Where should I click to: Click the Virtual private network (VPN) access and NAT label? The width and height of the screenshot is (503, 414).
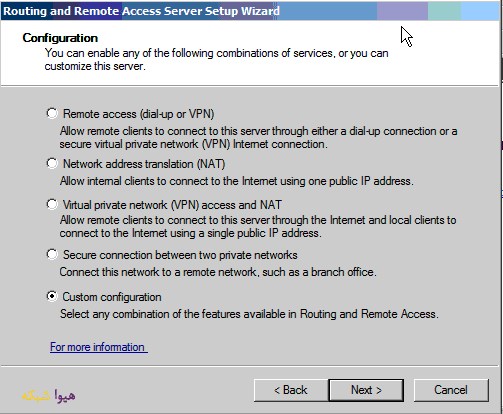(172, 205)
